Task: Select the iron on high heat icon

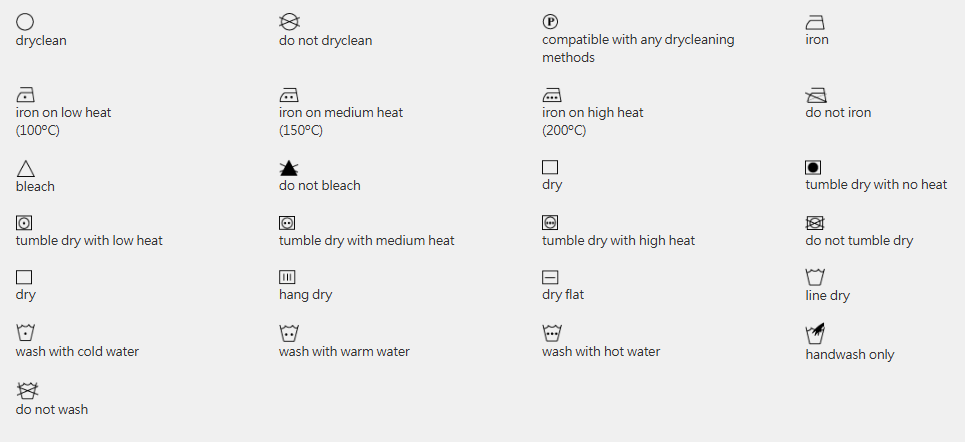Action: [551, 95]
